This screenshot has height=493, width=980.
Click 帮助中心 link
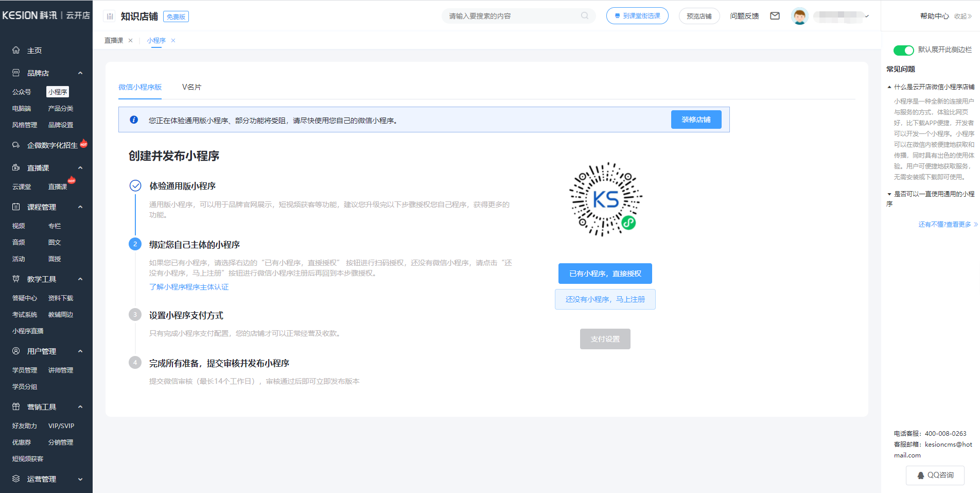click(x=935, y=16)
